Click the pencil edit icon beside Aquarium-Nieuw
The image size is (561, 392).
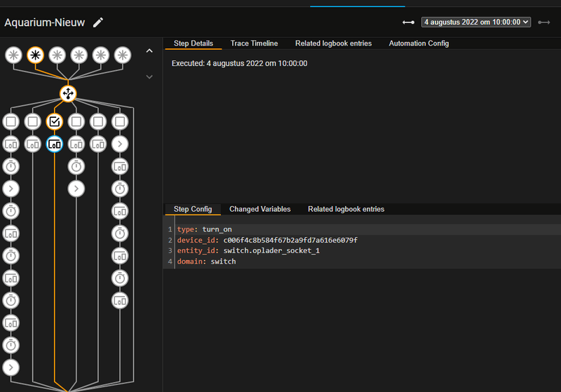pyautogui.click(x=98, y=22)
